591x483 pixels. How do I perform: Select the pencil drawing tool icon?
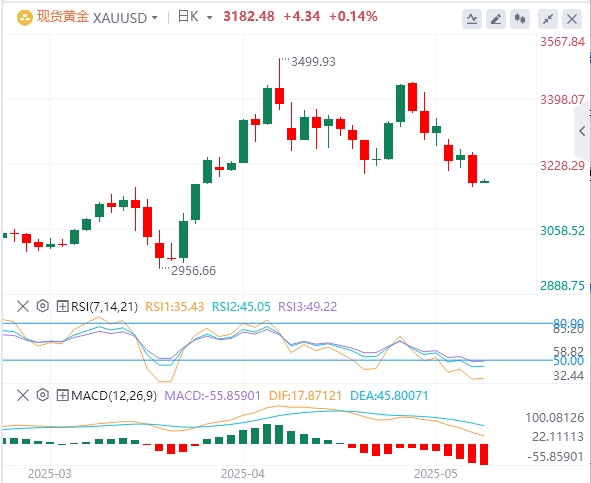point(496,19)
